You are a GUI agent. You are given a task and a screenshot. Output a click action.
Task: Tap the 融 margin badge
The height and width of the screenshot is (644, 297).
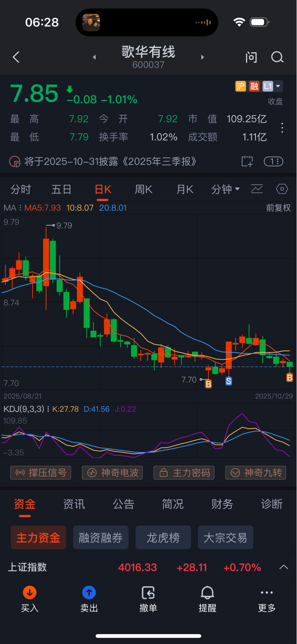coord(254,86)
